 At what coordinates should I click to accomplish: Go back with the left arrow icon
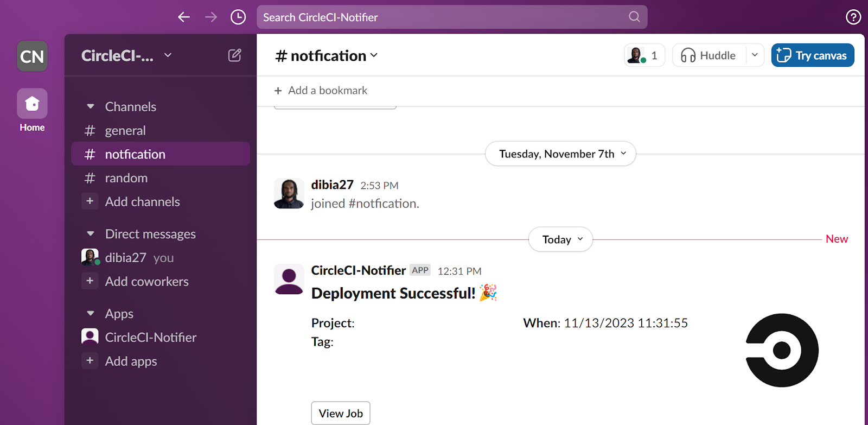click(184, 17)
